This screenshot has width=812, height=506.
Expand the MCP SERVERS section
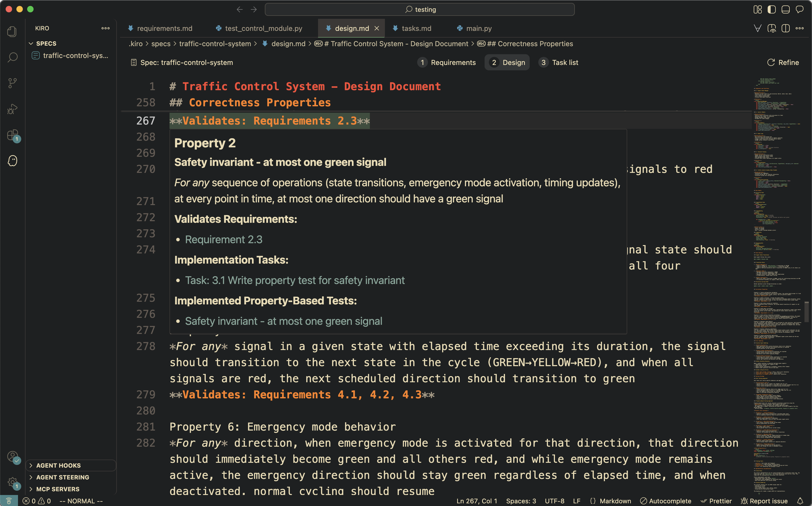point(57,489)
